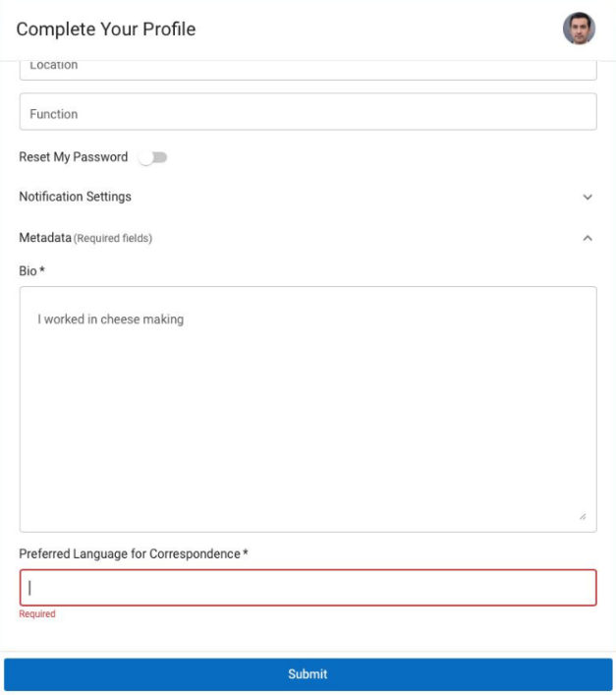Click the '(Required fields)' hint text
This screenshot has width=616, height=695.
click(x=113, y=239)
